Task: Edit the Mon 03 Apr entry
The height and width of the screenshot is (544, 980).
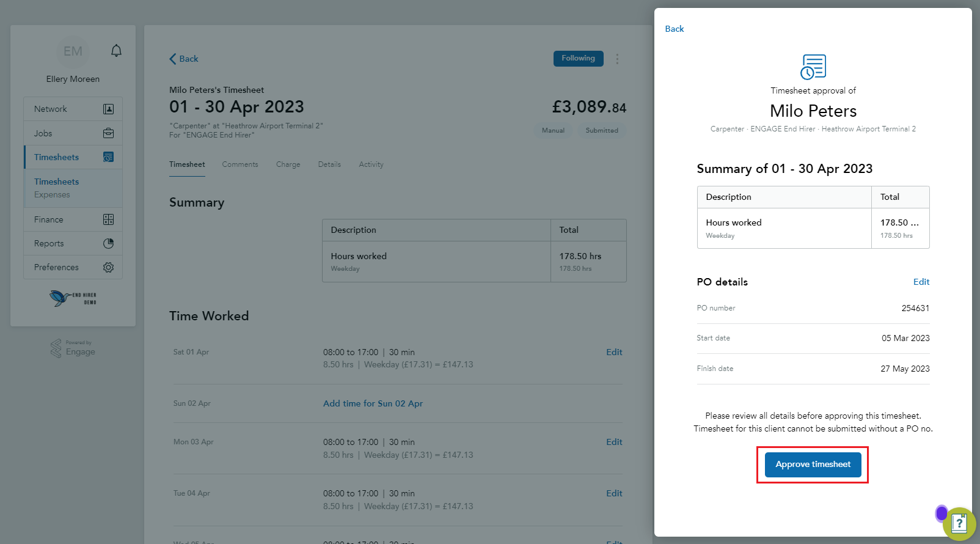Action: click(614, 442)
